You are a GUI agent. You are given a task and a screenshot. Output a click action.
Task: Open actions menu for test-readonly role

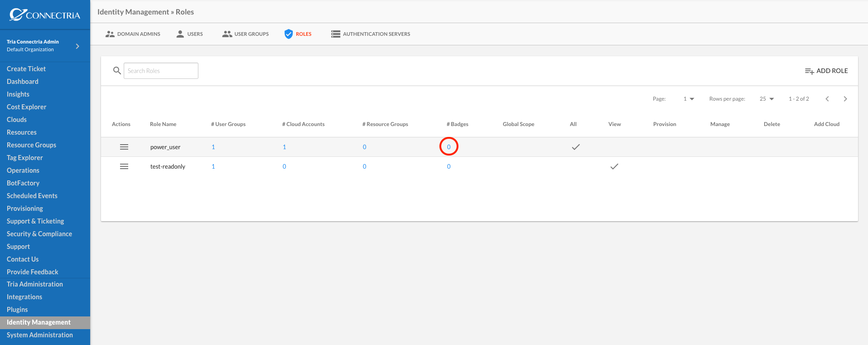click(124, 166)
